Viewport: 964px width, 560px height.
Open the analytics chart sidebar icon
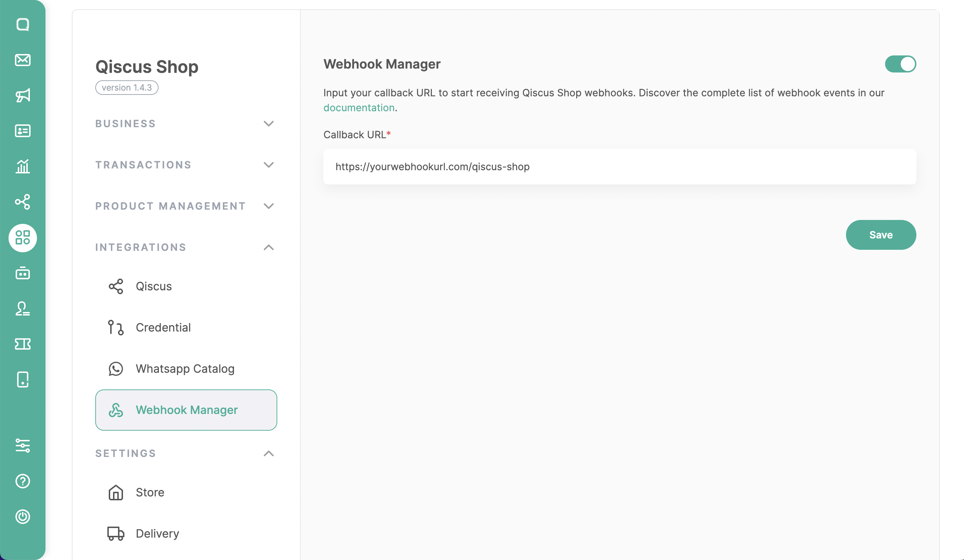[x=22, y=166]
